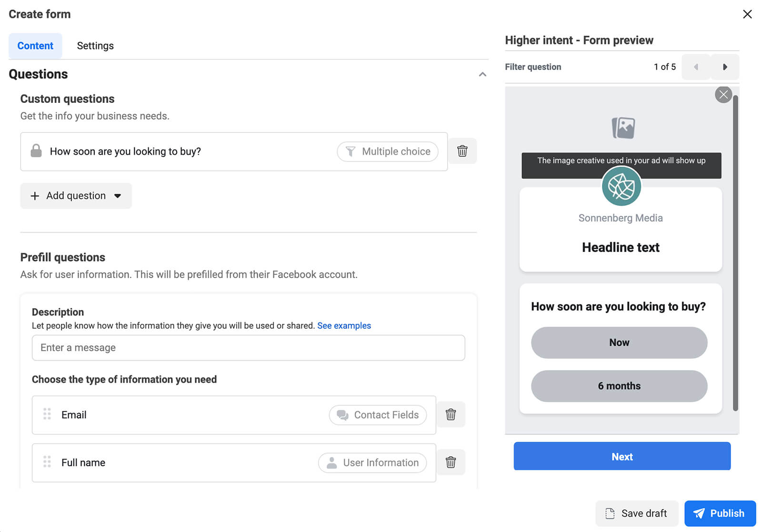Click trash icon next to Email field
Viewport: 762px width, 532px height.
pyautogui.click(x=451, y=414)
